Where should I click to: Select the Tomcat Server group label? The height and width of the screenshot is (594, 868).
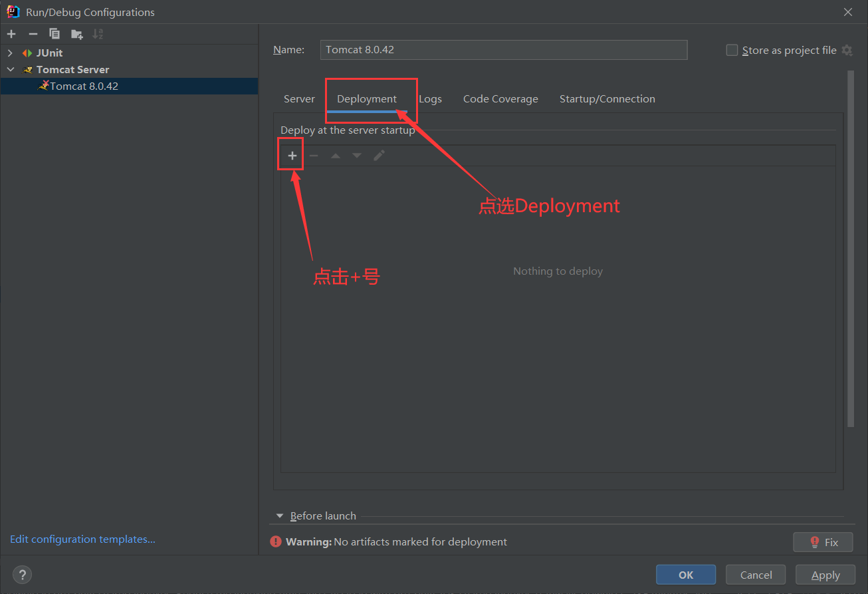(72, 70)
